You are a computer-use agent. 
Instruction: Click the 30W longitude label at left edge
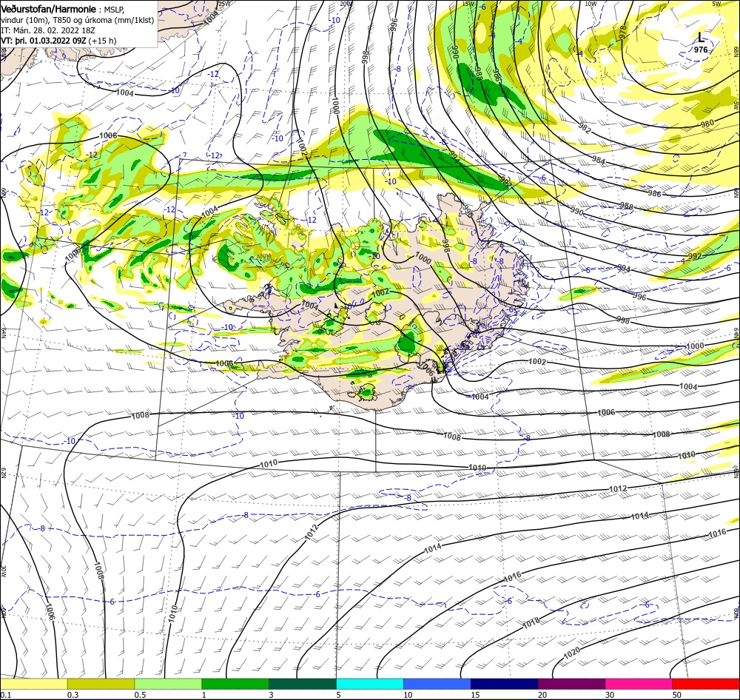(x=3, y=571)
